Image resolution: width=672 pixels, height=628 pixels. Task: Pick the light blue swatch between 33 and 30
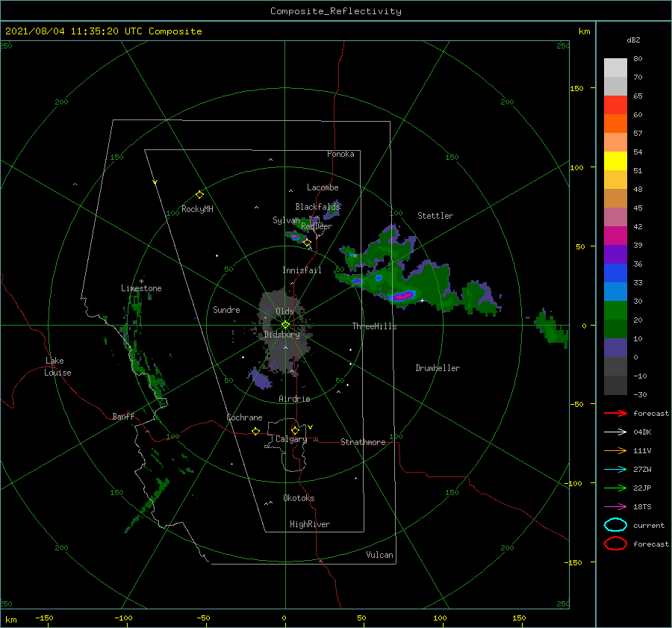(615, 292)
